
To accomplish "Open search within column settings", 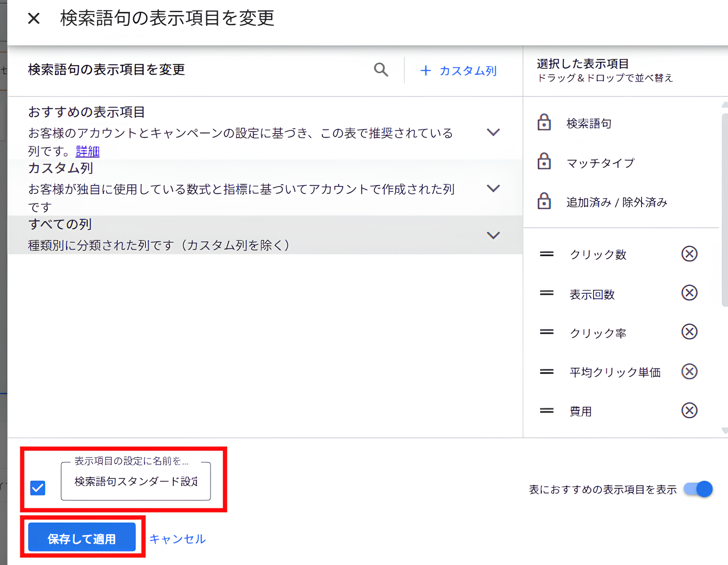I will click(381, 70).
